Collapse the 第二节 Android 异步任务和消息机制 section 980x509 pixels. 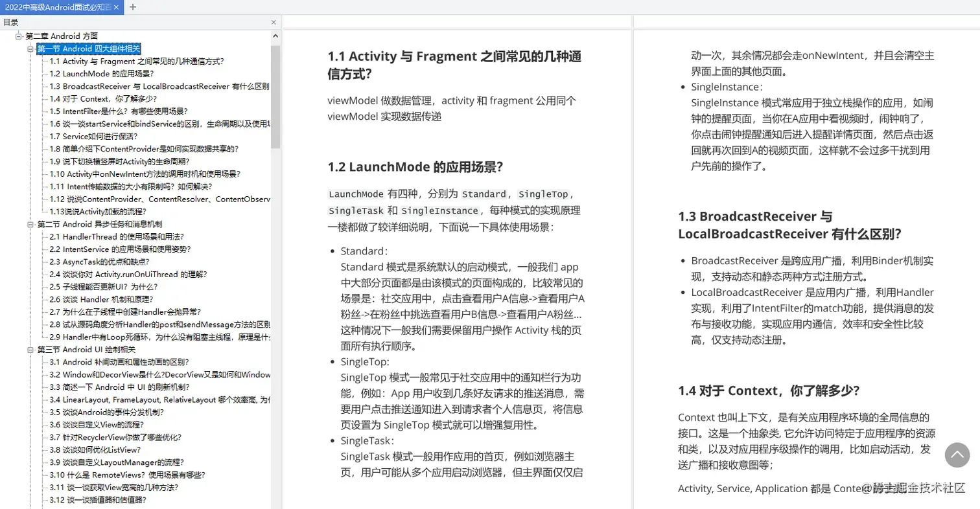tap(31, 224)
